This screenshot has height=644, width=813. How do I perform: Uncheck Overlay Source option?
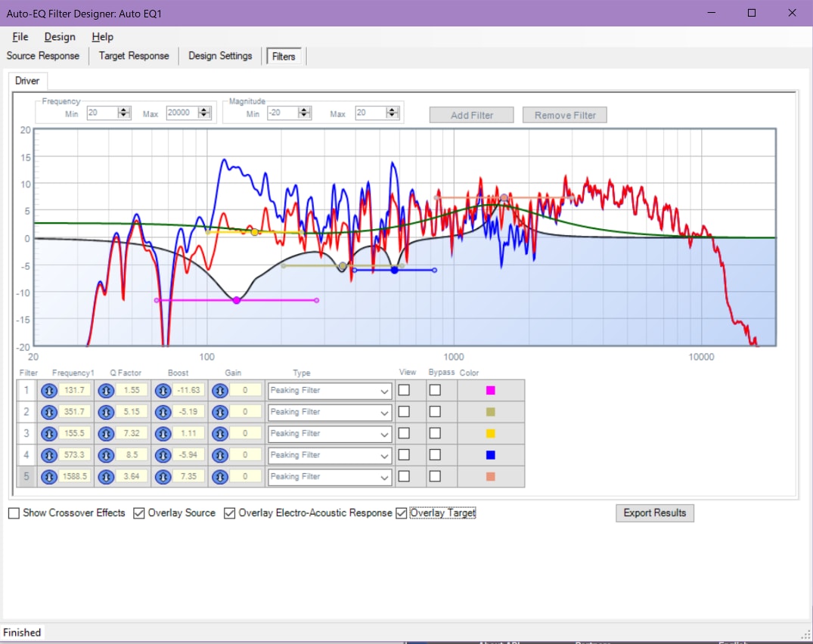[139, 513]
